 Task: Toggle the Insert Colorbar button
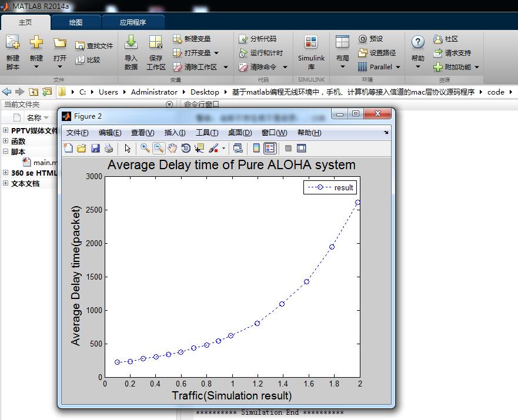256,148
